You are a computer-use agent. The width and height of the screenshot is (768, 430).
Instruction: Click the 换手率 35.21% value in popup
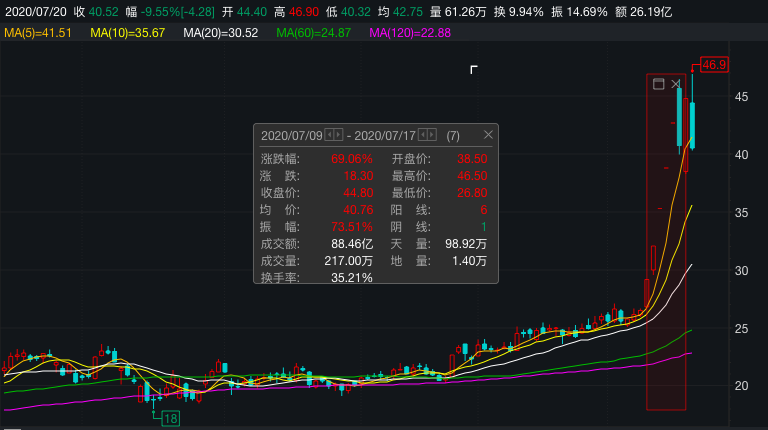(x=352, y=278)
